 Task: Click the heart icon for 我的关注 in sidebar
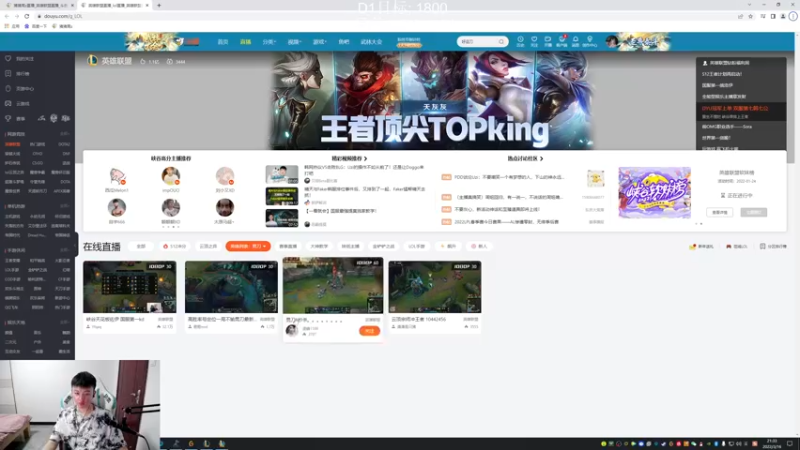click(8, 59)
